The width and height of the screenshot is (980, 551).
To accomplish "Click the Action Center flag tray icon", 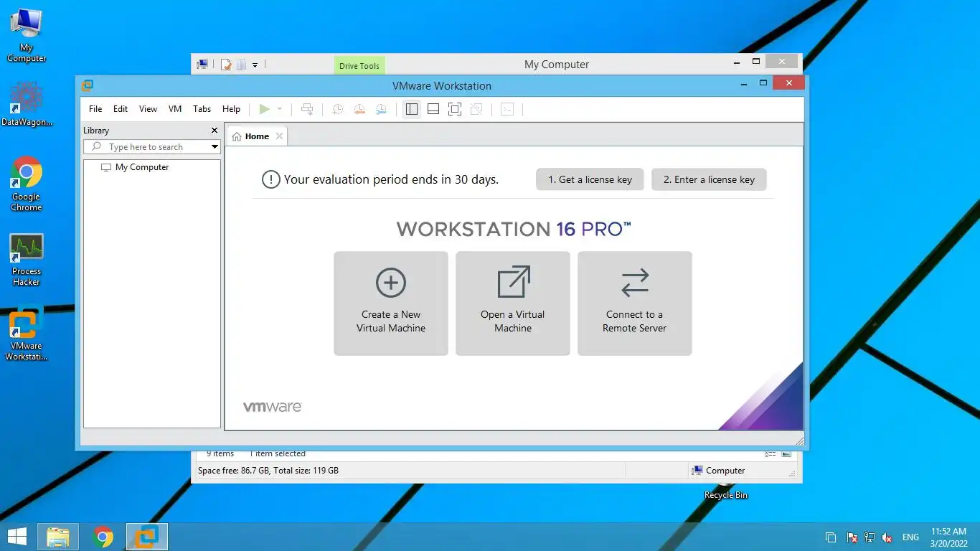I will (852, 537).
